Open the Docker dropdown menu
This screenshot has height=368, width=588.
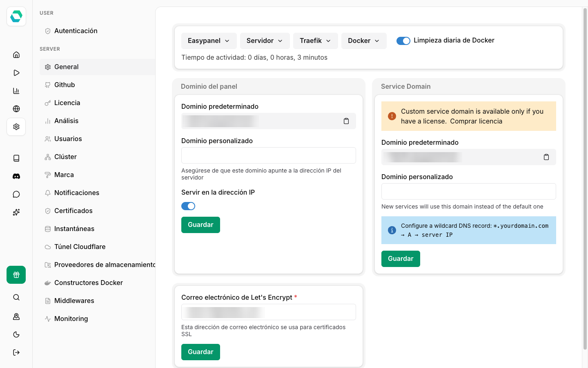(x=364, y=41)
